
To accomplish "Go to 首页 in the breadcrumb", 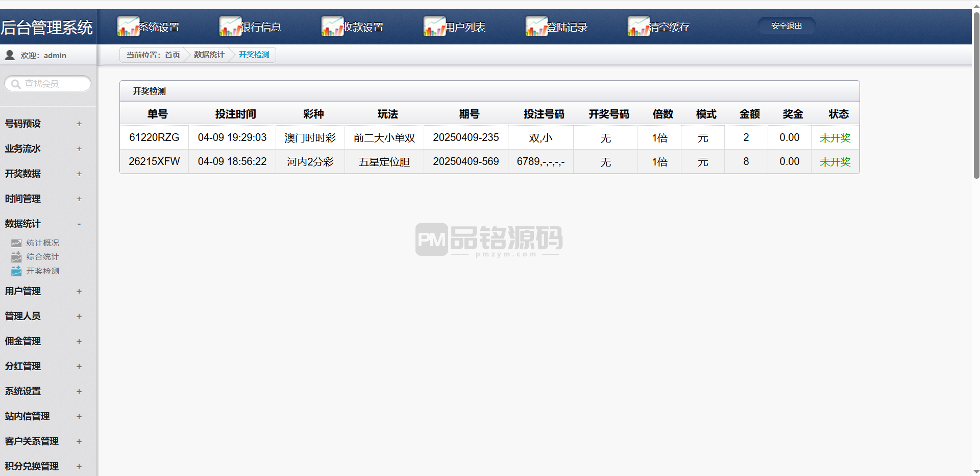I will pos(173,55).
